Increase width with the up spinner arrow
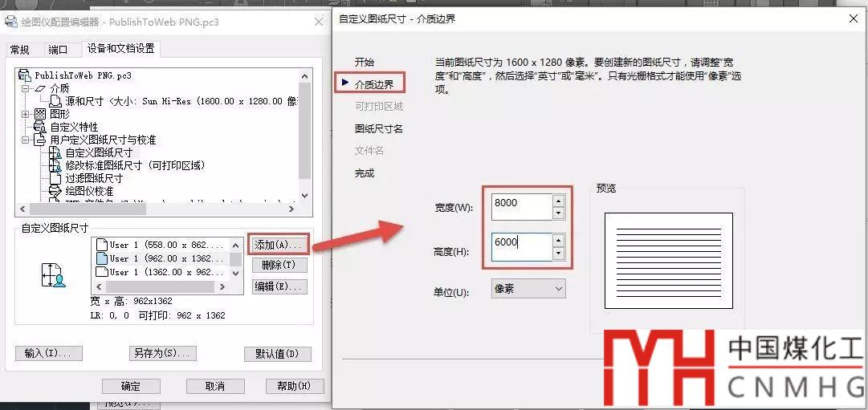Image resolution: width=868 pixels, height=410 pixels. [x=559, y=200]
